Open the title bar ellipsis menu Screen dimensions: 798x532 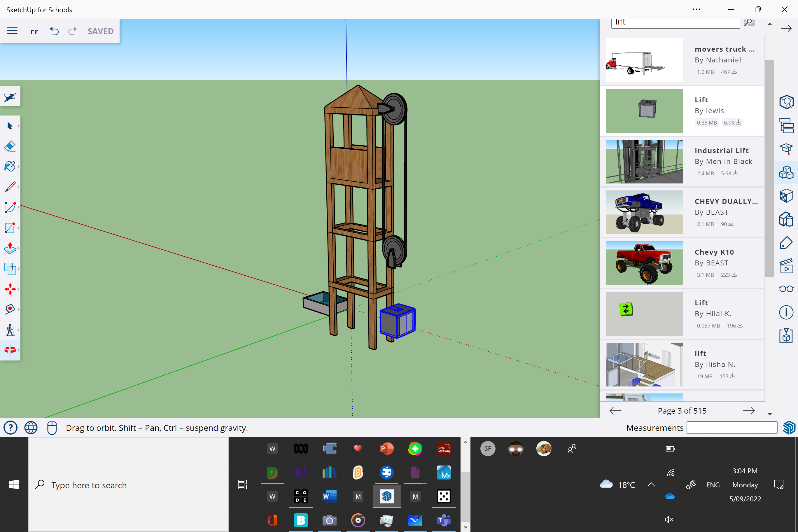click(x=696, y=10)
